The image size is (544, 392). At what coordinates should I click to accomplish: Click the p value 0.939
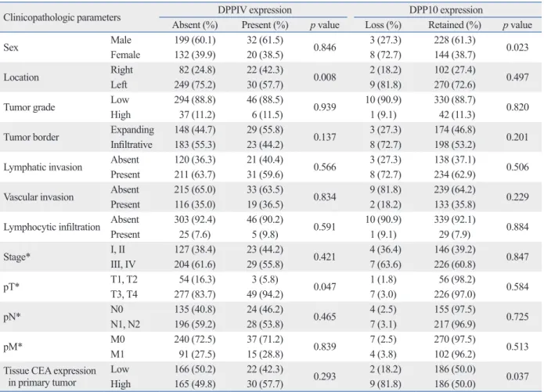tap(325, 107)
